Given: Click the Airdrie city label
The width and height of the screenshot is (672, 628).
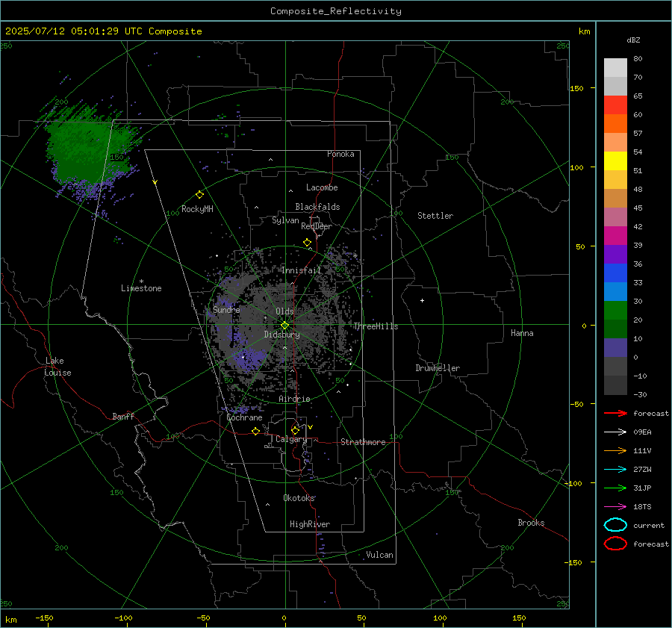Looking at the screenshot, I should tap(294, 399).
